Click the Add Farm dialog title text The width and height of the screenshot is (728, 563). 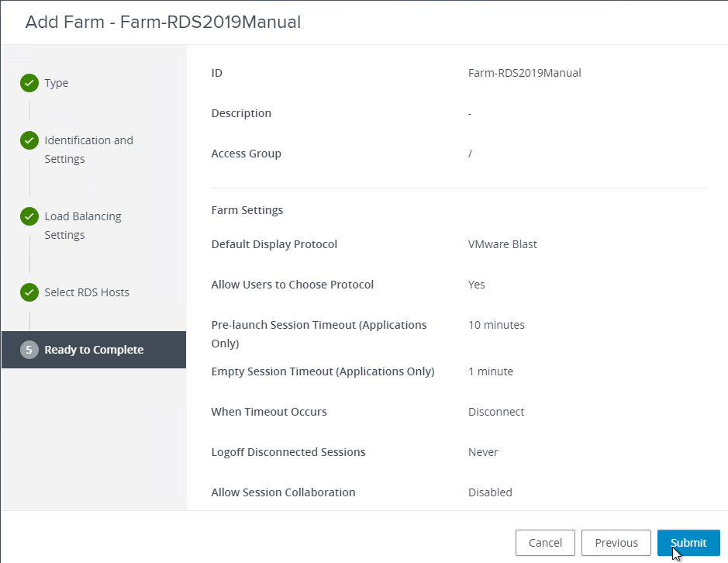[x=163, y=22]
